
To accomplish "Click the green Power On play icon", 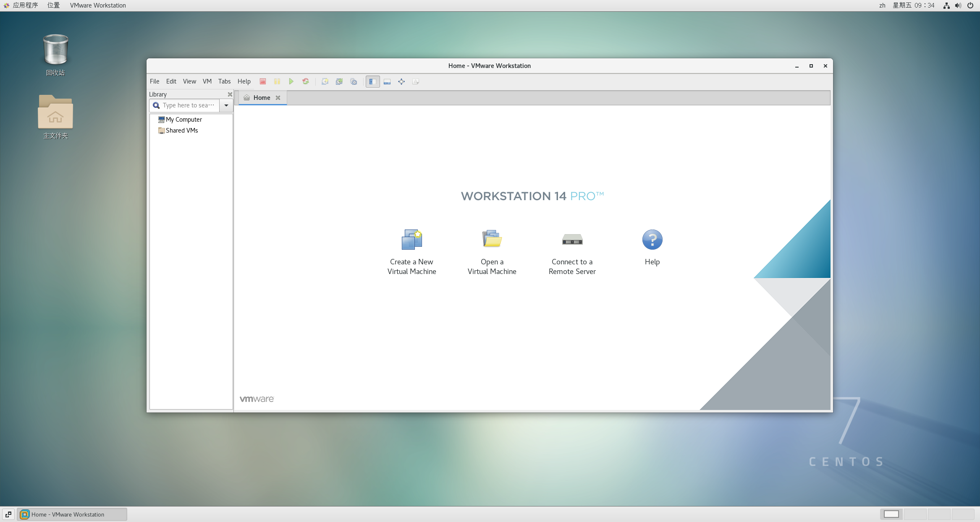I will (291, 81).
